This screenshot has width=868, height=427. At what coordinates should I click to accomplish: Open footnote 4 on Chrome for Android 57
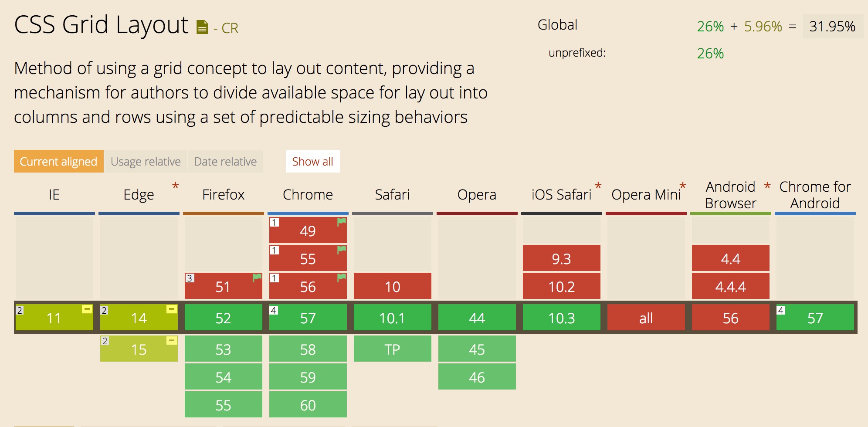pos(782,310)
